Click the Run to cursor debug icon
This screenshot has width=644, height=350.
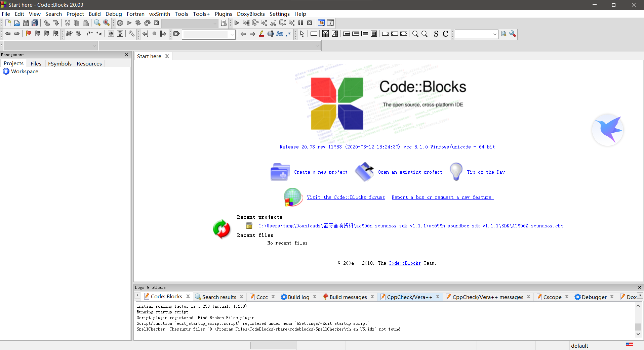pos(246,23)
